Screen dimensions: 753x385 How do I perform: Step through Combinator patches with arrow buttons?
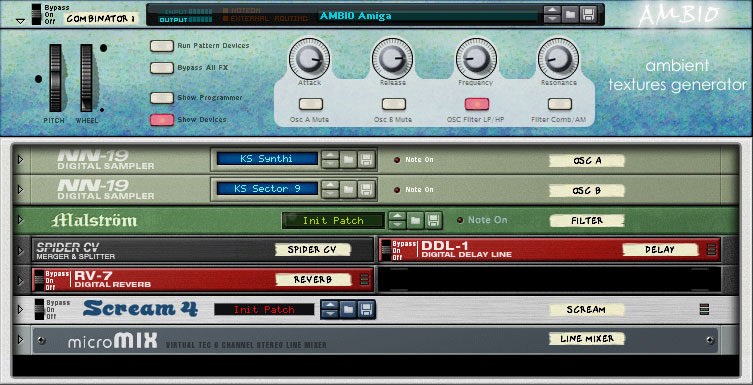pos(552,15)
